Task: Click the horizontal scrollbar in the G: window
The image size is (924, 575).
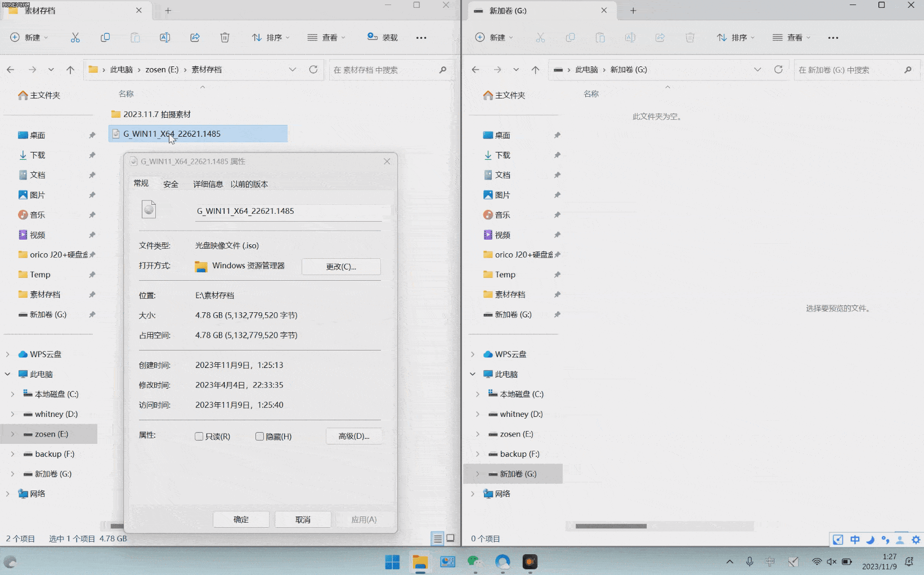Action: coord(611,526)
